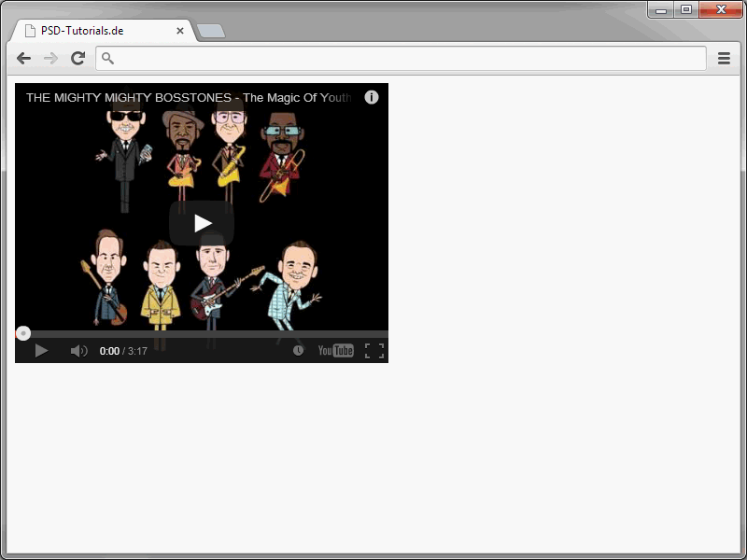Viewport: 747px width, 560px height.
Task: Click the small play button in the control bar
Action: coord(41,351)
